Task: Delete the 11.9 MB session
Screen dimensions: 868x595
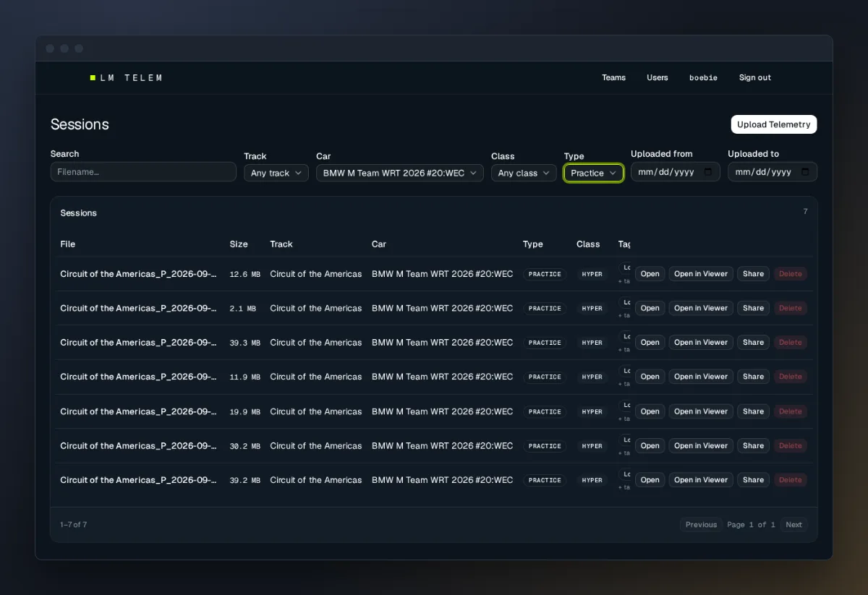Action: point(790,377)
